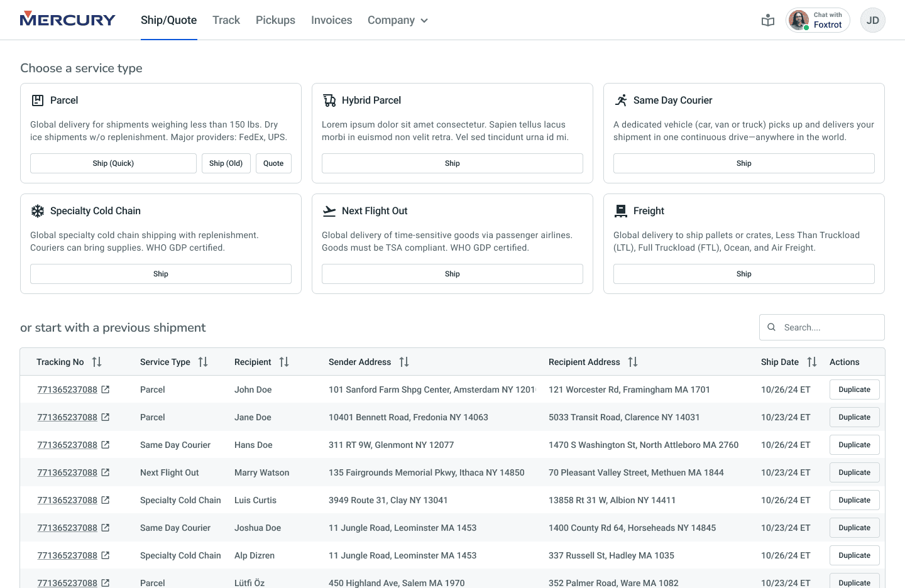Open external link icon in Alp Dizren row

pos(106,555)
